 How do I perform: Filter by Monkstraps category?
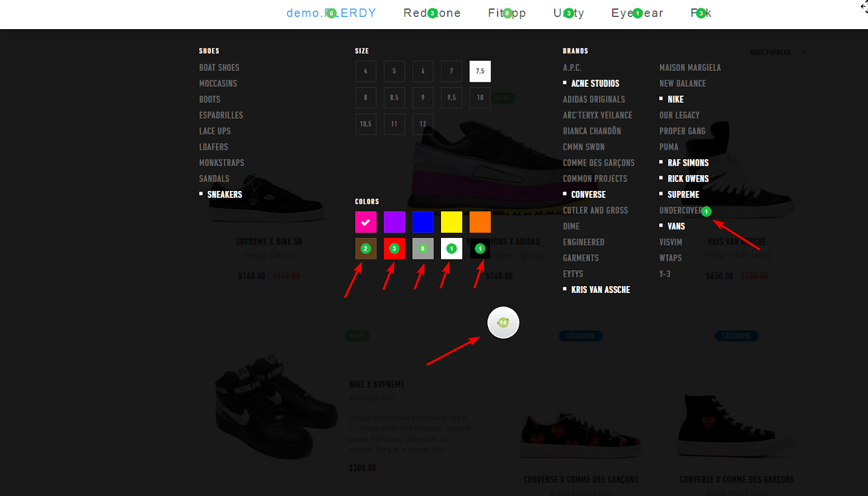coord(222,163)
